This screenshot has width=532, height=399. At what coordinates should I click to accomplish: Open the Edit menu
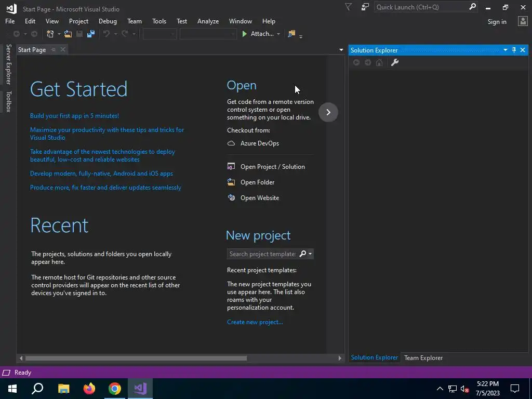(x=30, y=21)
